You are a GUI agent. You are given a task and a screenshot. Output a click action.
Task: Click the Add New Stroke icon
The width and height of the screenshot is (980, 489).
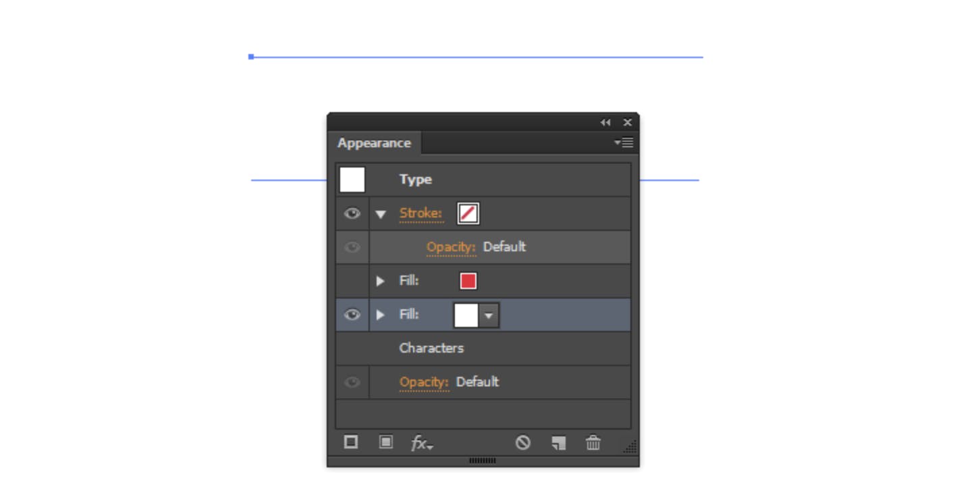tap(351, 443)
